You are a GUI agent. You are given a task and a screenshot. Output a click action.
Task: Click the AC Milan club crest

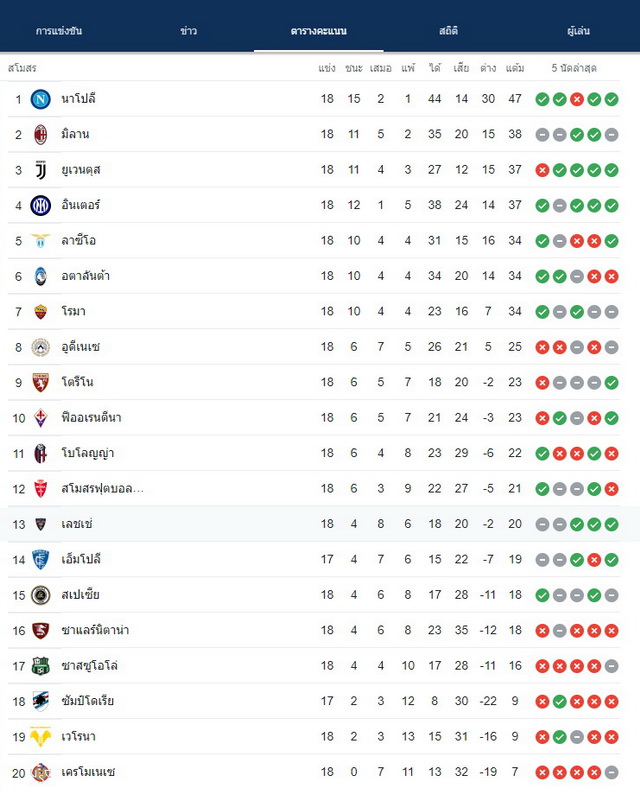(41, 135)
